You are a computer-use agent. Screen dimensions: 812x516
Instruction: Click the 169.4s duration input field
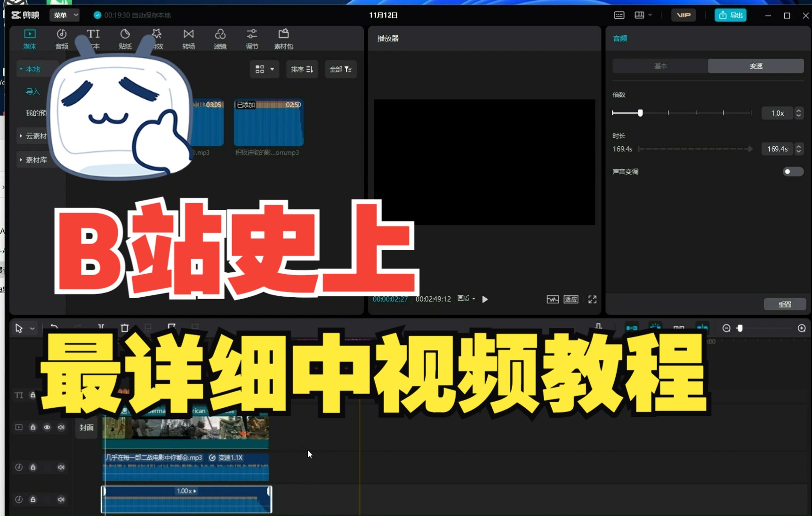click(x=777, y=149)
